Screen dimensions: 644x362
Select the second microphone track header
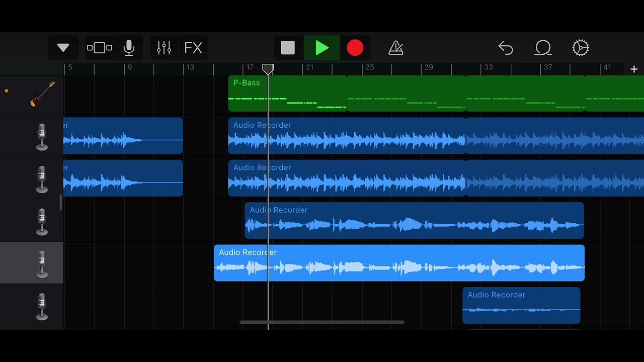32,179
